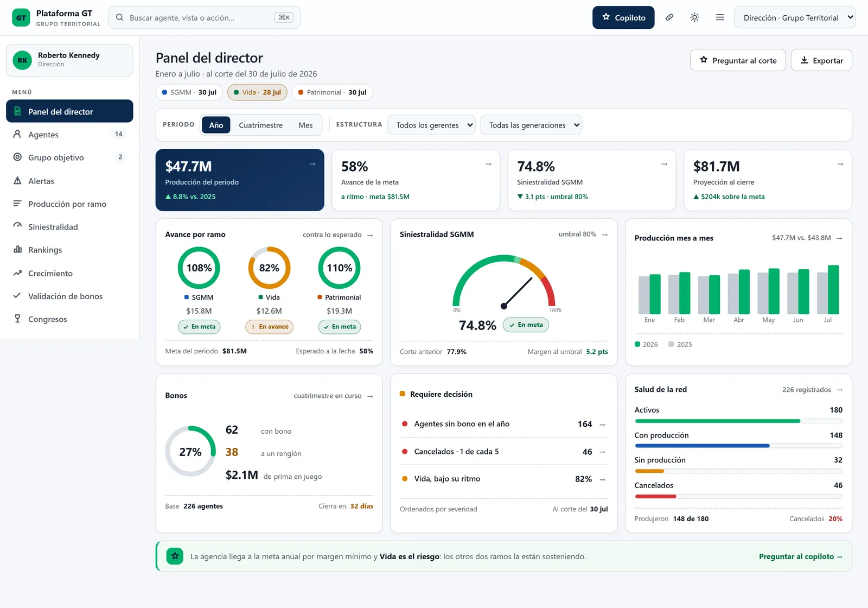
Task: Click the search agente, vista o acción field
Action: point(204,17)
